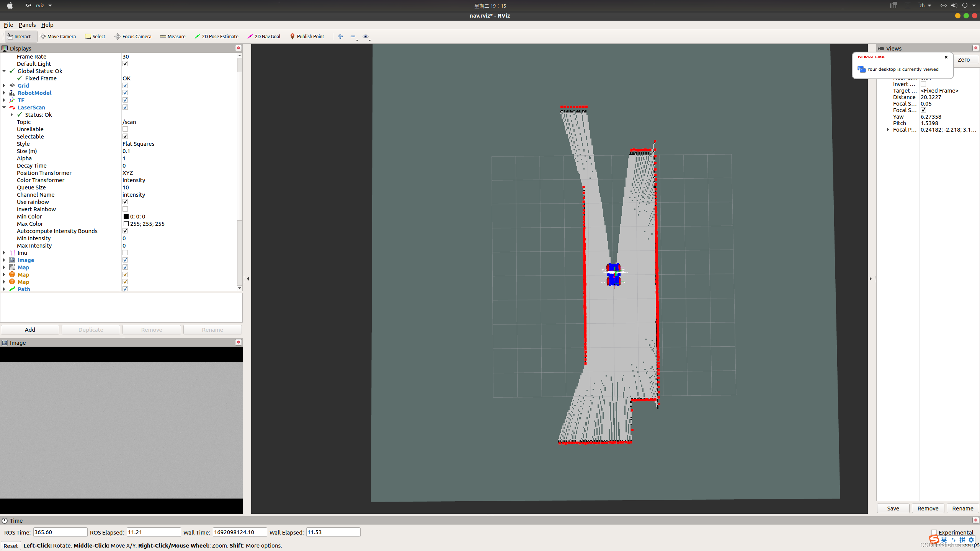This screenshot has height=551, width=980.
Task: Select the Measure tool
Action: pyautogui.click(x=173, y=36)
